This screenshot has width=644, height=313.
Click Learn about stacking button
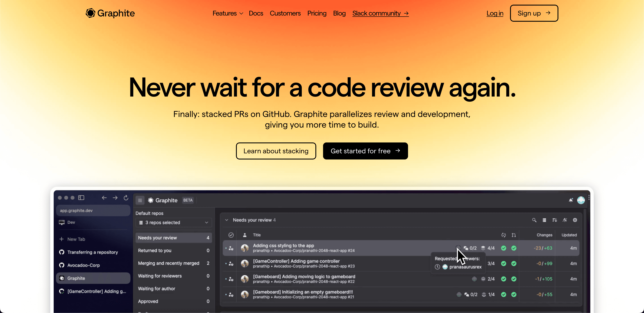(x=276, y=151)
